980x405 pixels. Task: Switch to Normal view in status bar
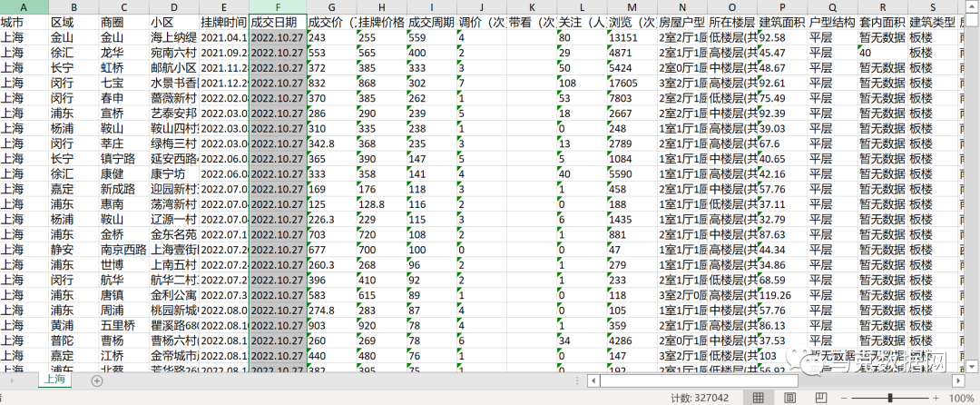[758, 398]
